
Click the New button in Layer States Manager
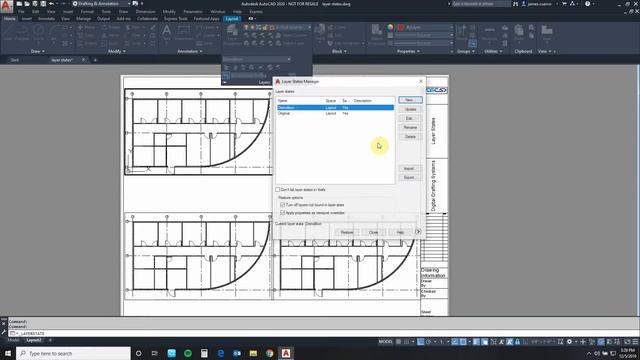pos(410,100)
